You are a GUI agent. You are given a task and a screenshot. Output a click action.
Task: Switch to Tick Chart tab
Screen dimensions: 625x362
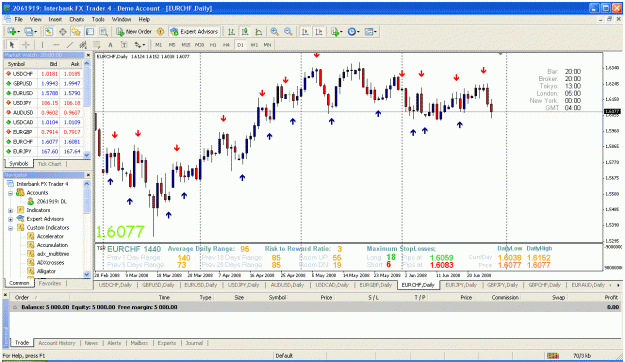(x=49, y=164)
